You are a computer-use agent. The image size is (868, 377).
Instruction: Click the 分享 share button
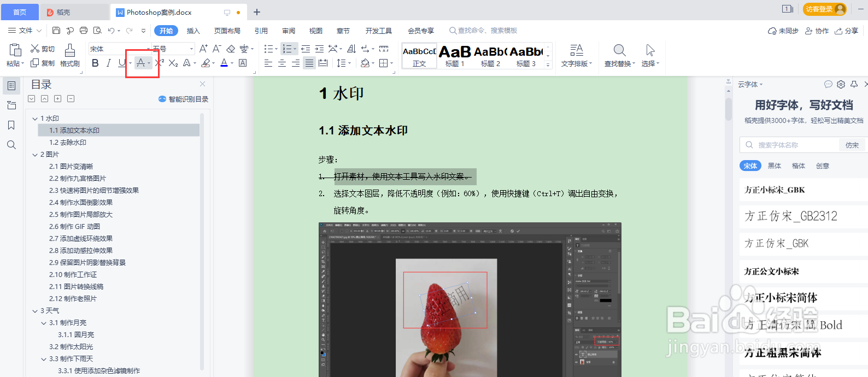(x=847, y=31)
